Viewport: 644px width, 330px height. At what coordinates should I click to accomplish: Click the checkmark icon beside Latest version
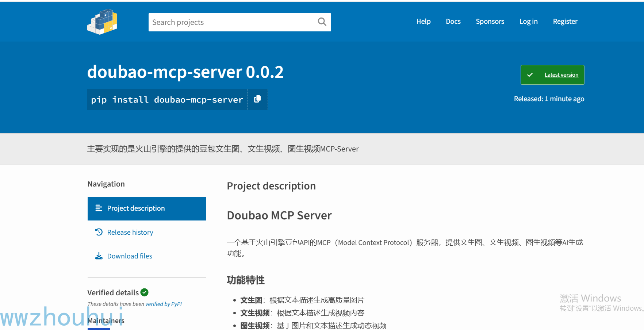(530, 75)
